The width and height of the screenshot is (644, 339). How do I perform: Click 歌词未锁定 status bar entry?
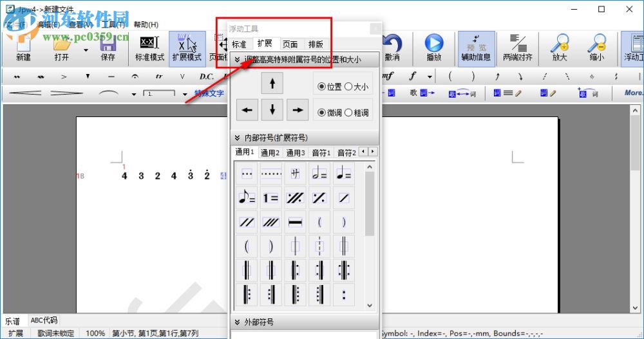[56, 333]
